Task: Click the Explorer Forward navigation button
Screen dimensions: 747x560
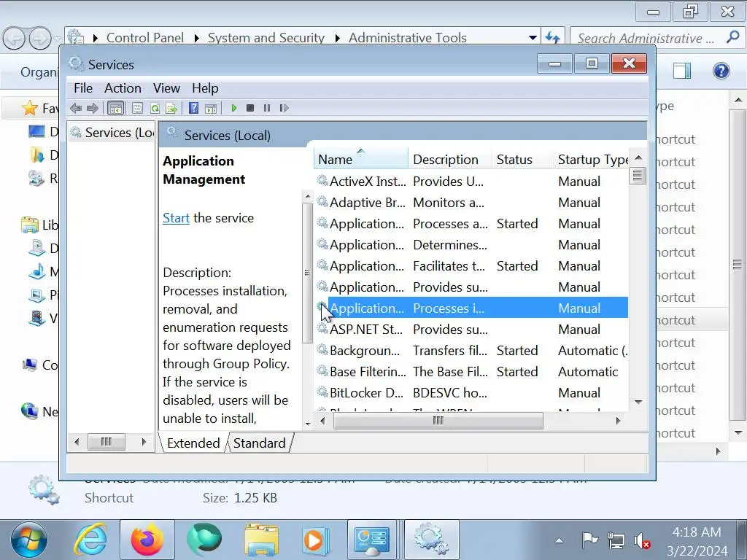Action: tap(40, 39)
